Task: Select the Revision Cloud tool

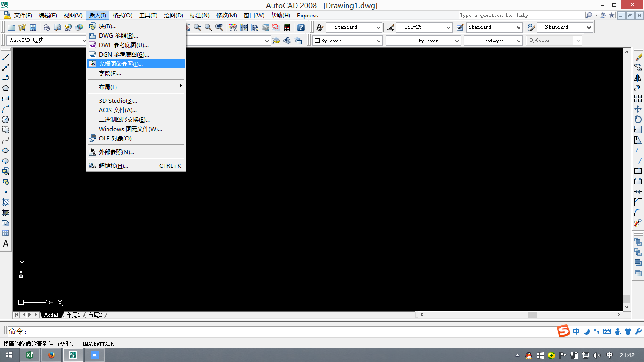Action: (x=6, y=130)
